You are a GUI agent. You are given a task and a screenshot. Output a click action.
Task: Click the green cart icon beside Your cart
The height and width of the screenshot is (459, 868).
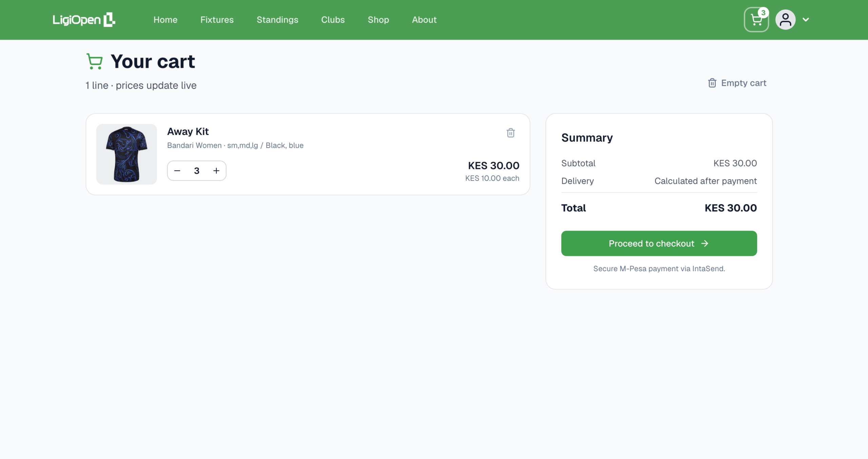click(94, 61)
